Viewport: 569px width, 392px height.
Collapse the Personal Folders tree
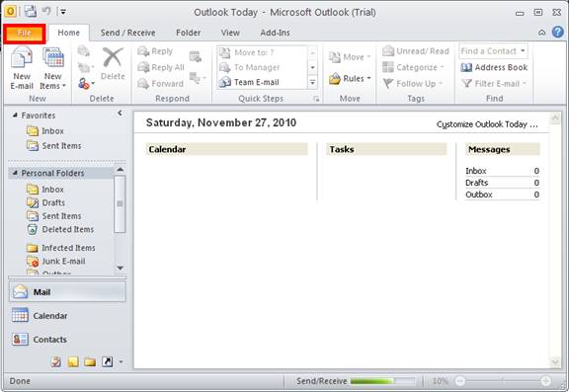point(15,173)
